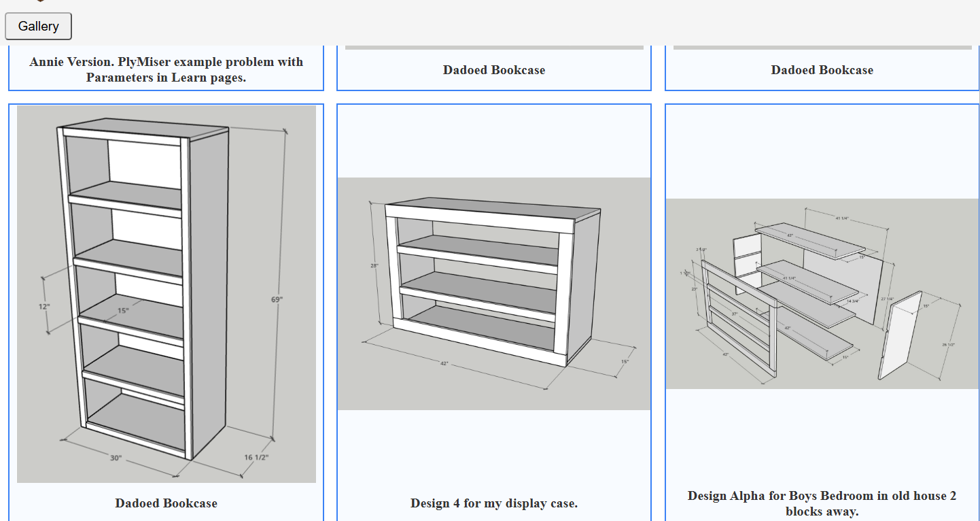Click the 'Dadoed Bookcase' caption under the tall bookcase
The width and height of the screenshot is (980, 521).
[x=167, y=503]
